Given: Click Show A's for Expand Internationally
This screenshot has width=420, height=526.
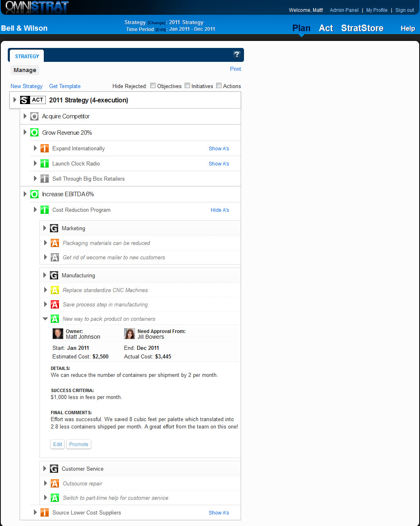Looking at the screenshot, I should [x=219, y=149].
